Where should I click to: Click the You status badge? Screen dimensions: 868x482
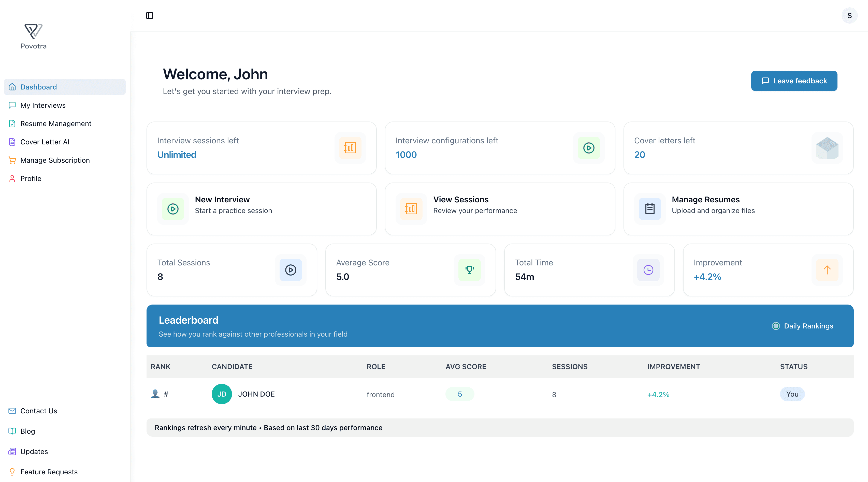792,394
